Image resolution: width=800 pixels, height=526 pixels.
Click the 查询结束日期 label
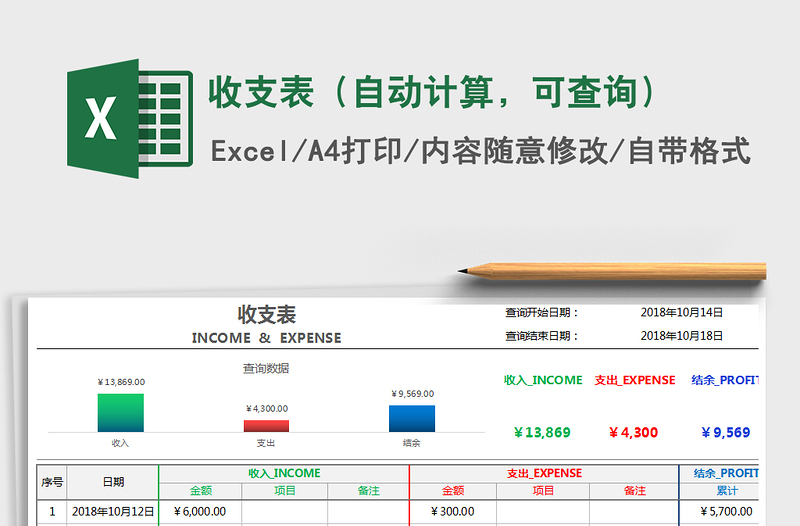[x=542, y=336]
